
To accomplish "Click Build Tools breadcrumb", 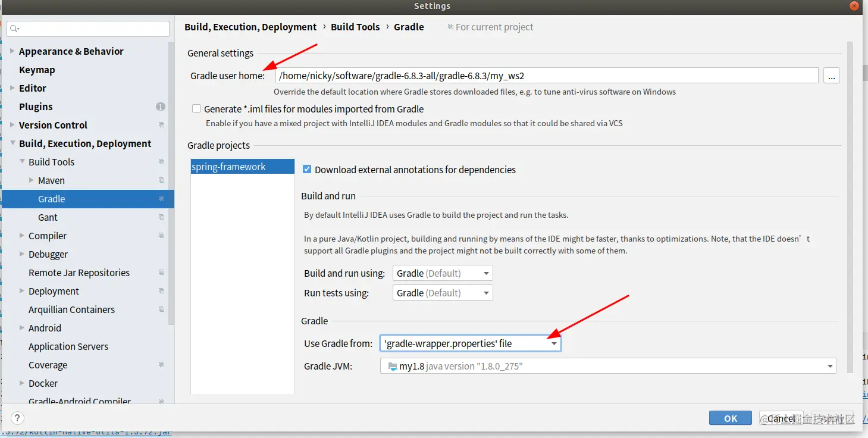I will (x=355, y=27).
